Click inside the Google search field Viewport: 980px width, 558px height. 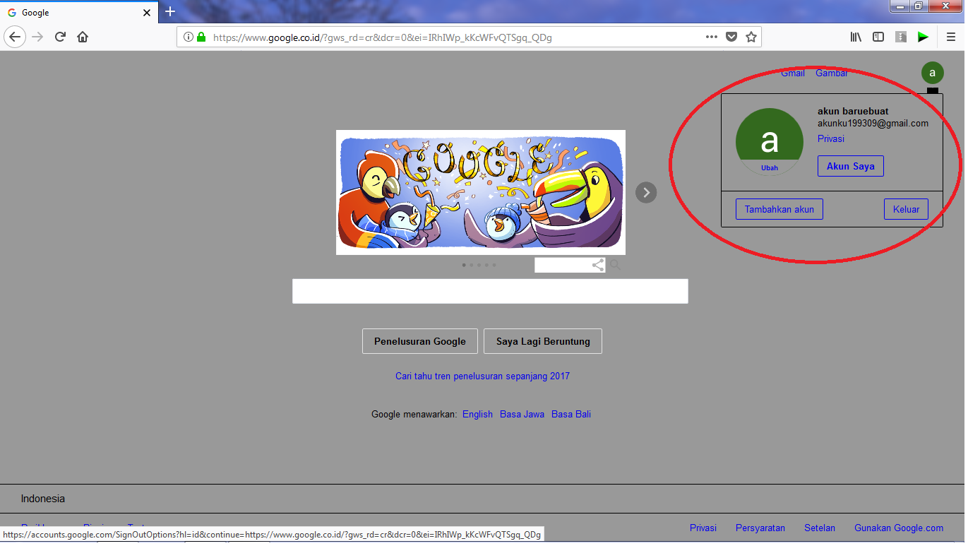click(x=490, y=291)
